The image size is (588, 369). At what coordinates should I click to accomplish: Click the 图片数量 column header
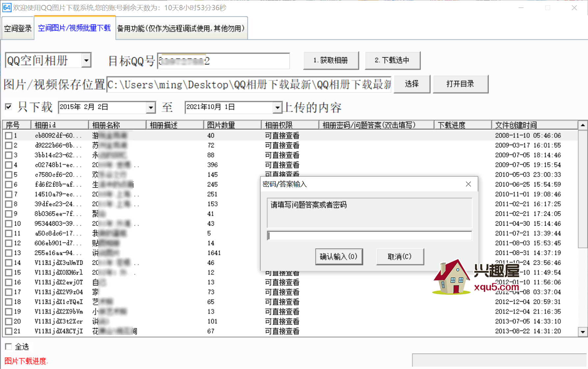233,125
